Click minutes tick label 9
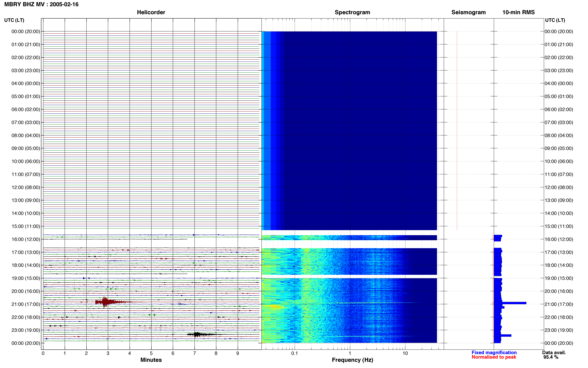588x368 pixels. 238,353
